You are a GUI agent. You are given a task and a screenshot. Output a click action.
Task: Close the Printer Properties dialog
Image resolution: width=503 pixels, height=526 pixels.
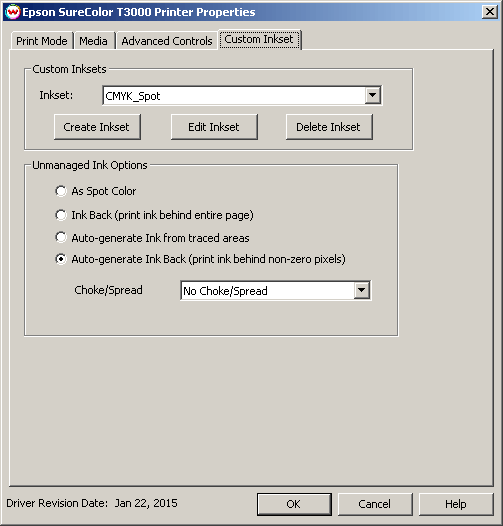pos(490,12)
